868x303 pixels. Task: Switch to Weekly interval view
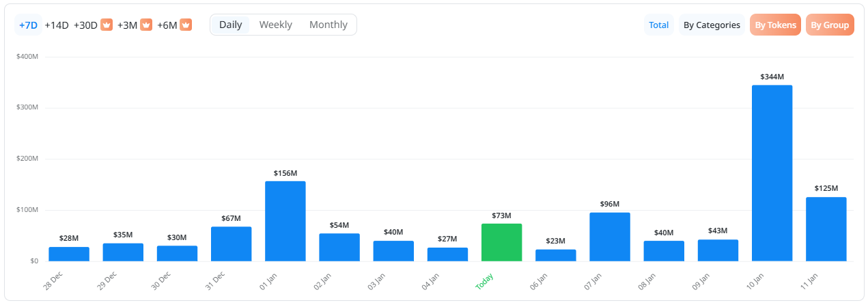tap(275, 25)
